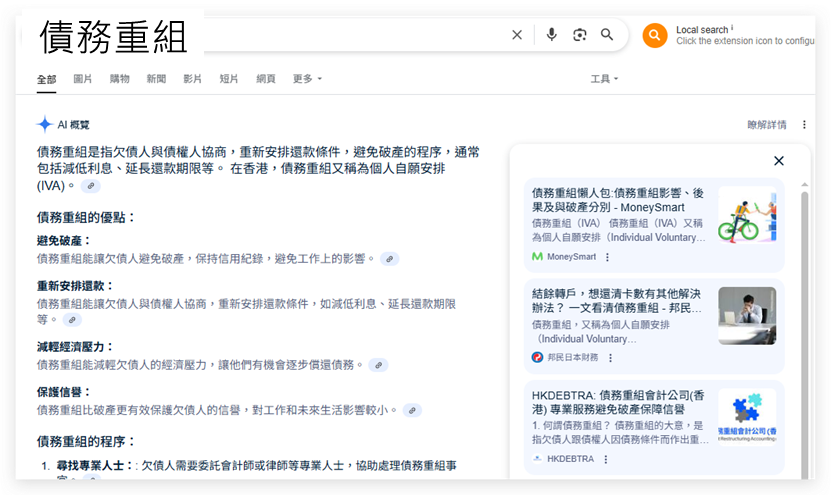831x495 pixels.
Task: Click the orange Local search extension icon
Action: (654, 36)
